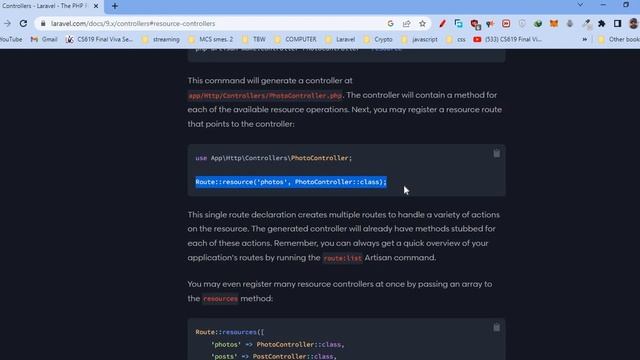Reload the Laravel docs page
Image resolution: width=640 pixels, height=360 pixels.
pyautogui.click(x=24, y=24)
